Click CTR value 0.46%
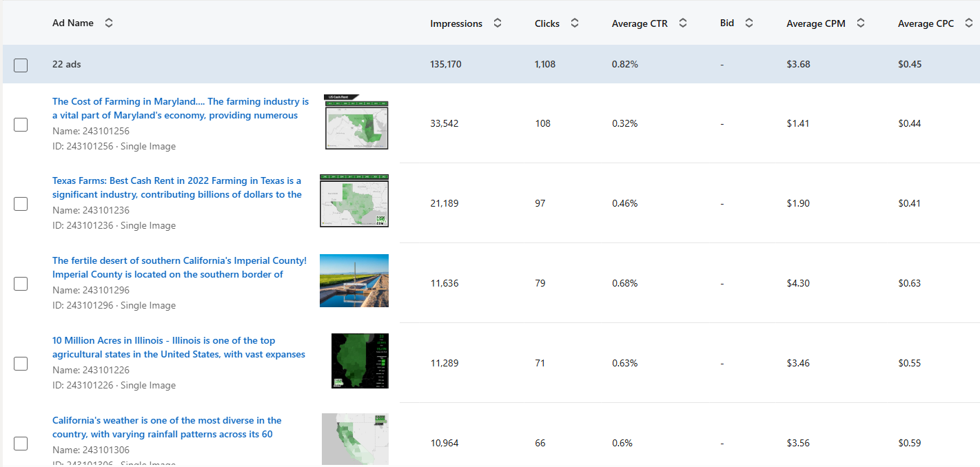 pyautogui.click(x=625, y=203)
